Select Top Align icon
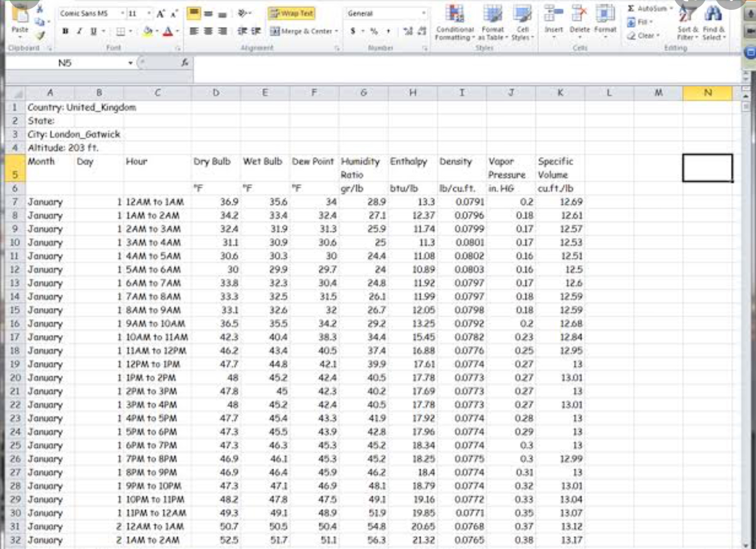Viewport: 756px width, 549px height. tap(194, 14)
